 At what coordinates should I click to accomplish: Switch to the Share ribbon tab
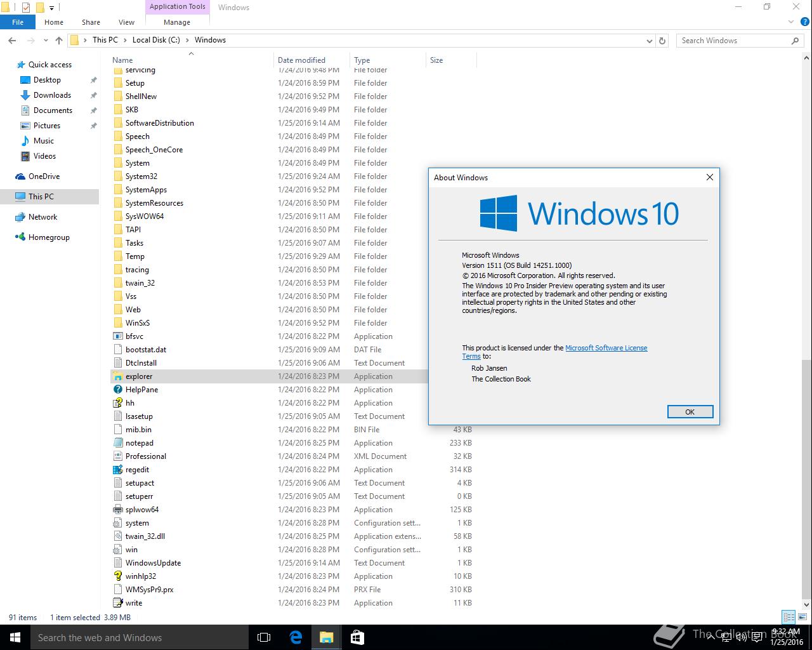91,22
